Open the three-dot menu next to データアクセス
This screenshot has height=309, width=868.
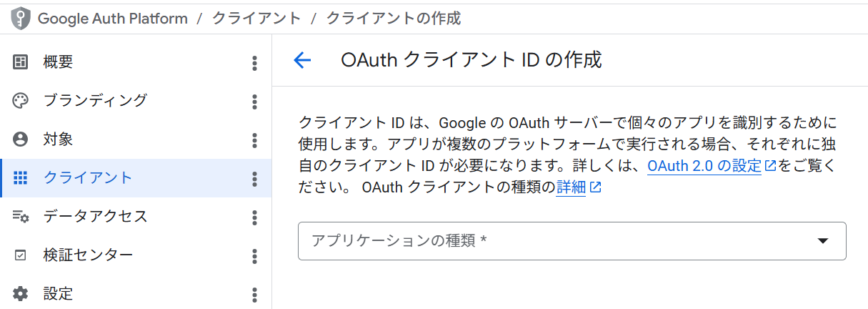[x=254, y=217]
